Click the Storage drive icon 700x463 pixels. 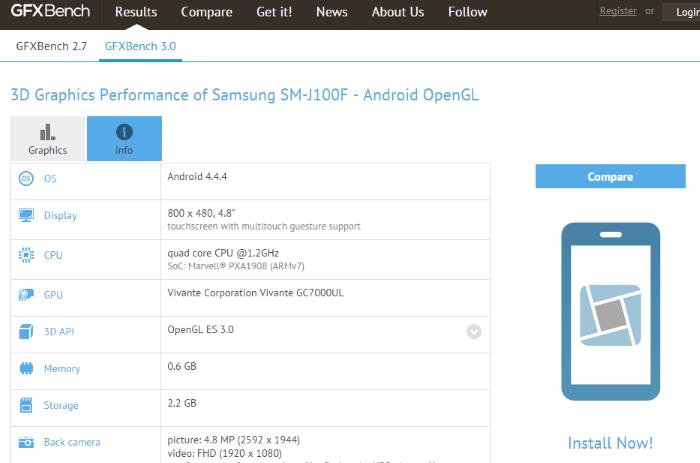coord(26,406)
